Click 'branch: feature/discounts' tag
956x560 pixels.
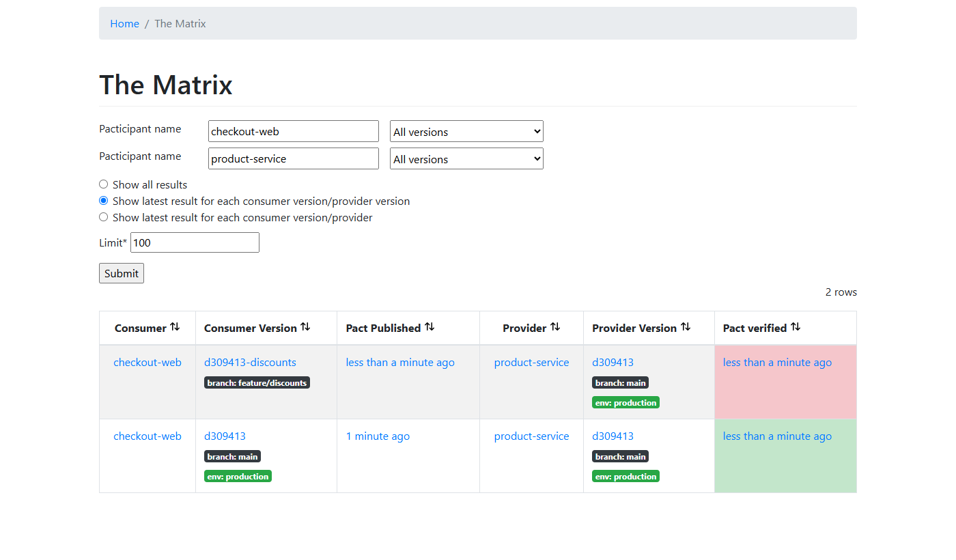257,382
